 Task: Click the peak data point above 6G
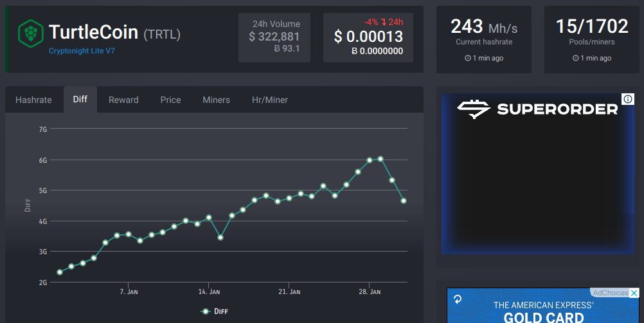pyautogui.click(x=380, y=159)
